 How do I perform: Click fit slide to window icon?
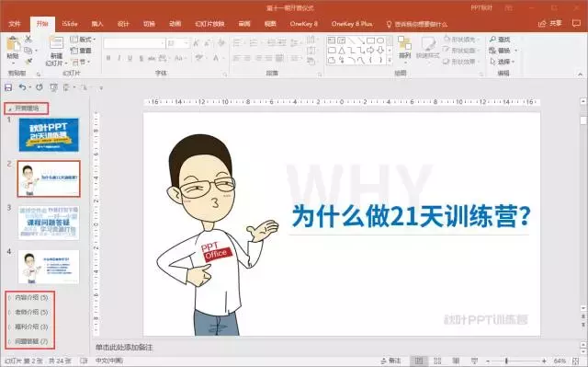tap(576, 361)
